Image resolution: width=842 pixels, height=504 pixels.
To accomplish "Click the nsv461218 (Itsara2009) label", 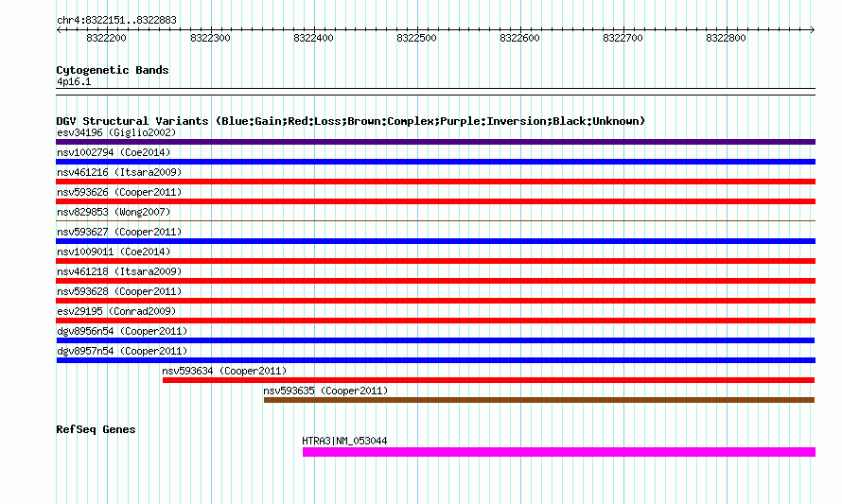I will [x=119, y=271].
